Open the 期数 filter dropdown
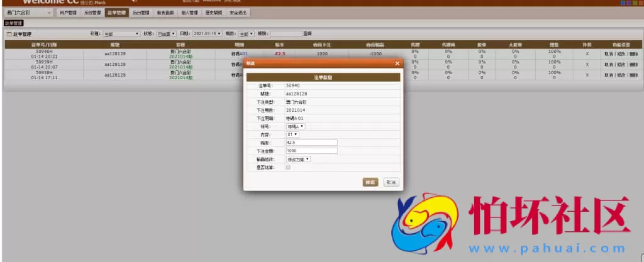The height and width of the screenshot is (262, 644). 247,34
